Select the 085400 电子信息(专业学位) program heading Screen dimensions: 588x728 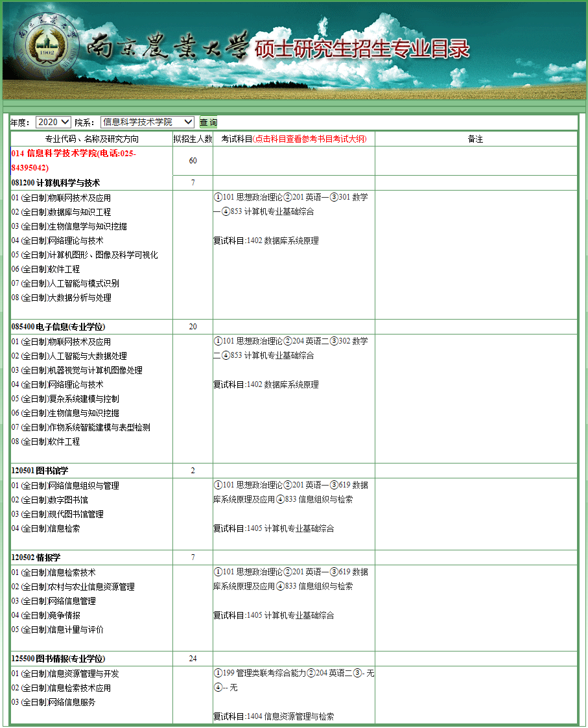tap(58, 327)
